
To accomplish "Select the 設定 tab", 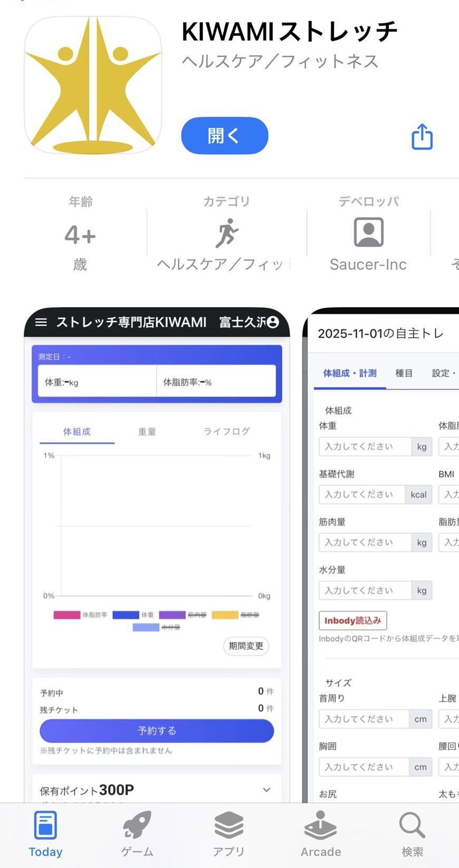I will [x=444, y=373].
